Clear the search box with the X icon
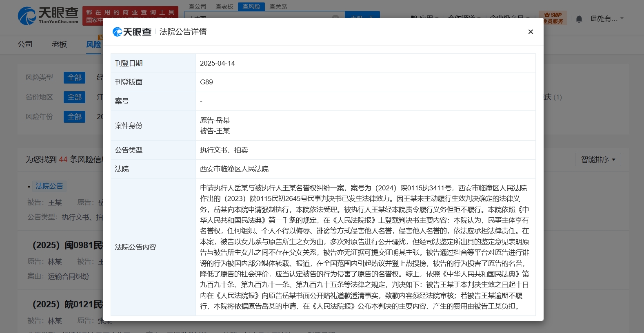 pyautogui.click(x=335, y=18)
